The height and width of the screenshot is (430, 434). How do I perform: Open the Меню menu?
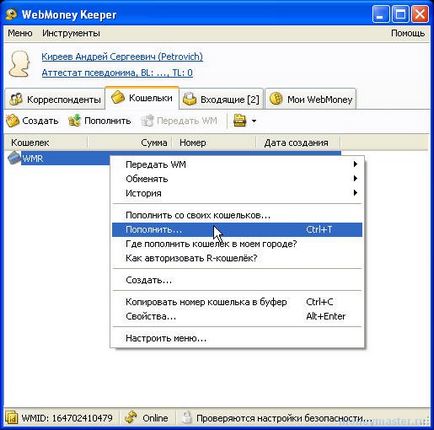(x=20, y=33)
